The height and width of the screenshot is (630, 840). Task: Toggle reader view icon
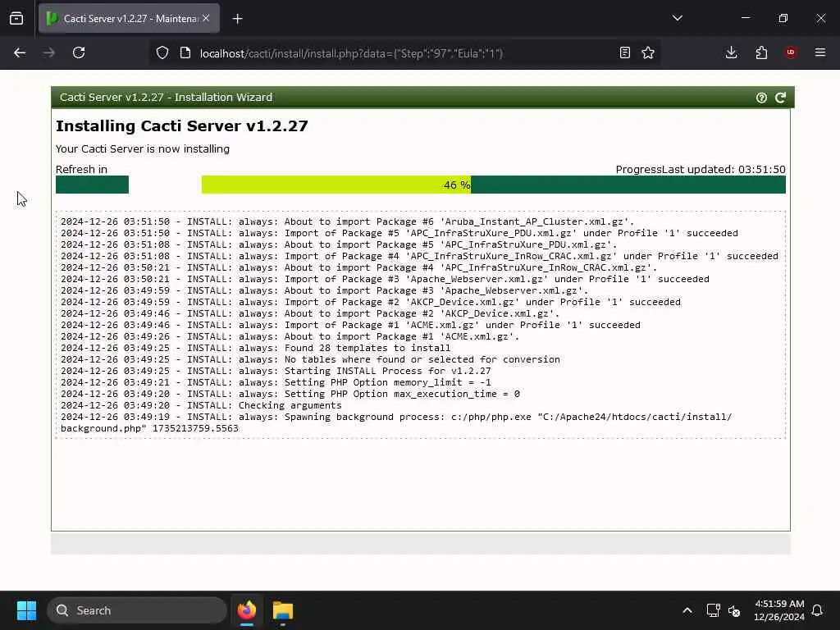624,52
